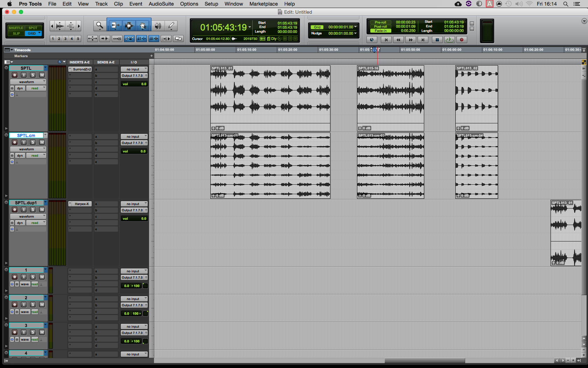Select the Grabber tool
Image resolution: width=588 pixels, height=368 pixels.
tap(143, 26)
